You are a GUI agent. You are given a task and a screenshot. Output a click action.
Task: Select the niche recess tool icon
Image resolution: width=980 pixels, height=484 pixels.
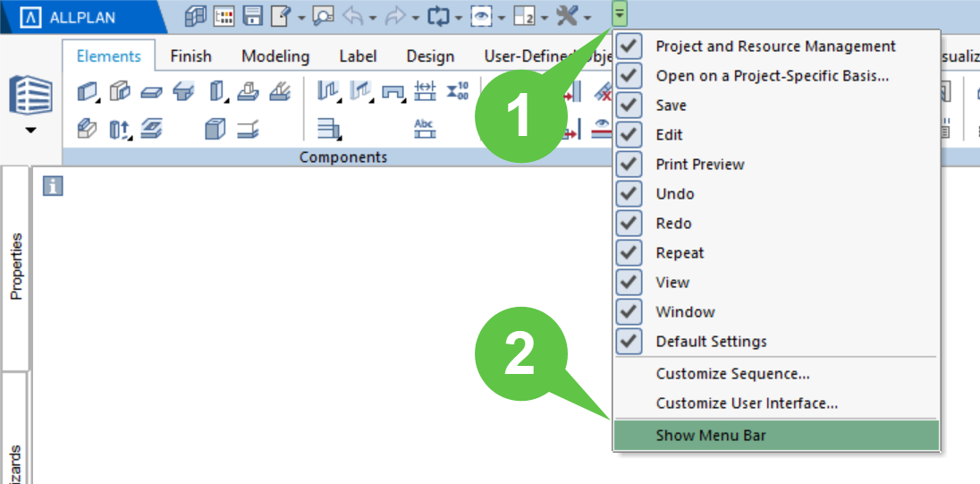(x=393, y=92)
